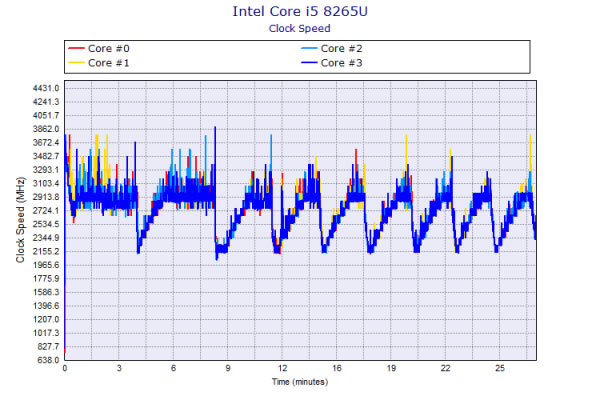Click the 3 minute x-axis tick label
Image resolution: width=600 pixels, height=400 pixels.
point(119,368)
